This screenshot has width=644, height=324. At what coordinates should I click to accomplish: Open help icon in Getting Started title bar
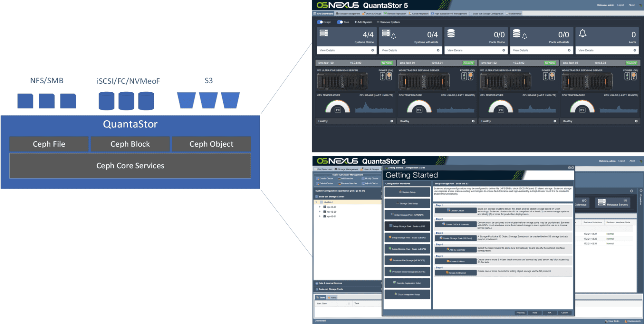tap(569, 168)
